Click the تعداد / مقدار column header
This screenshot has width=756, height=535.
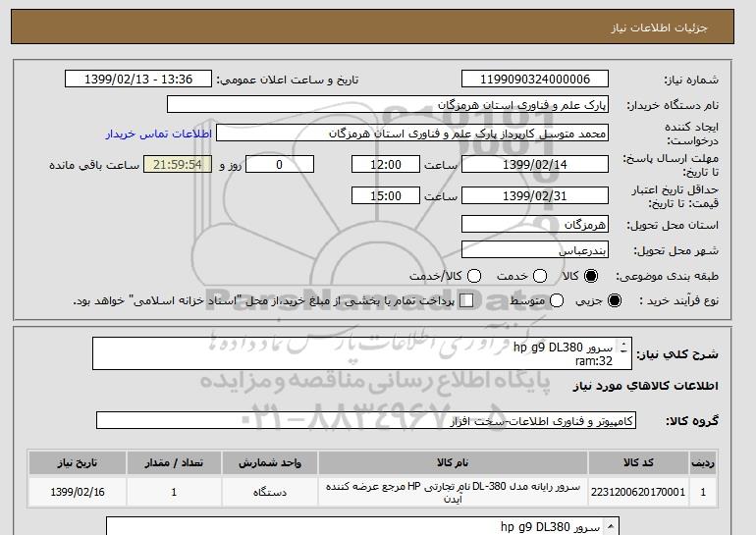[174, 462]
